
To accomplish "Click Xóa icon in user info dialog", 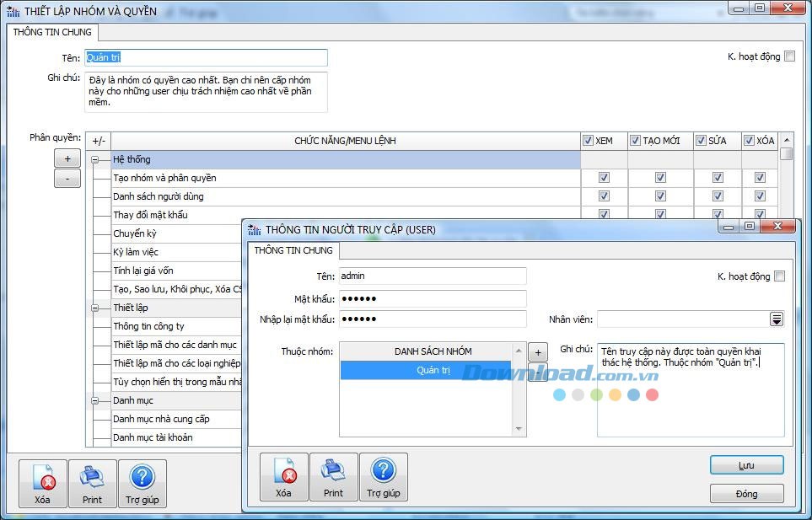I will [x=283, y=477].
